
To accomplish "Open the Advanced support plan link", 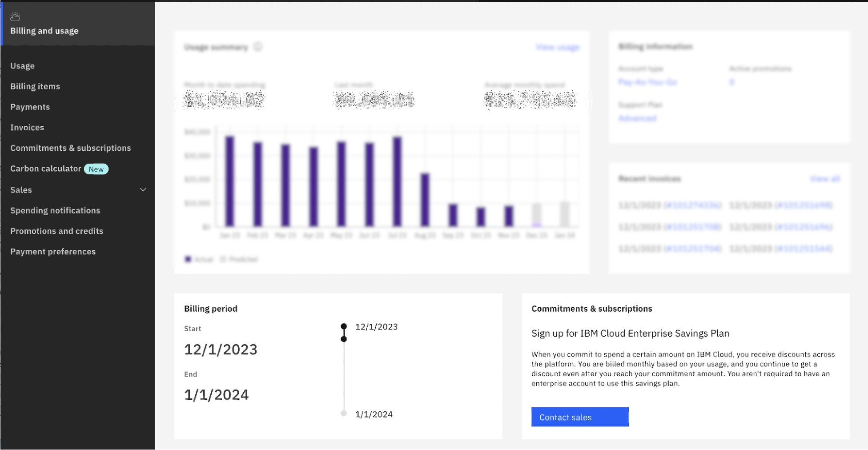I will (637, 118).
